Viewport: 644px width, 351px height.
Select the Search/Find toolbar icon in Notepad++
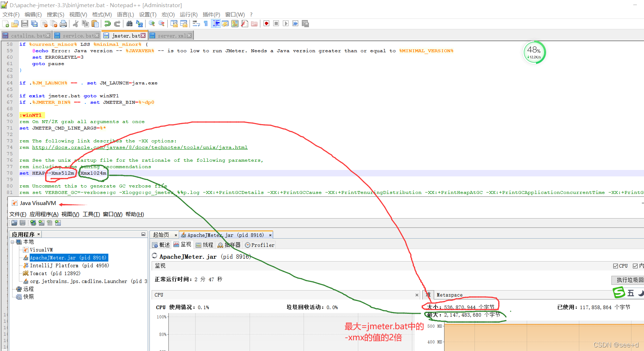coord(129,24)
